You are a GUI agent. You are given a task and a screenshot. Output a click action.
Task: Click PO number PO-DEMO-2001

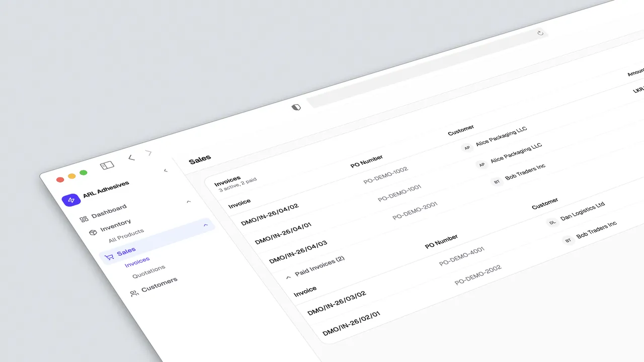(415, 211)
